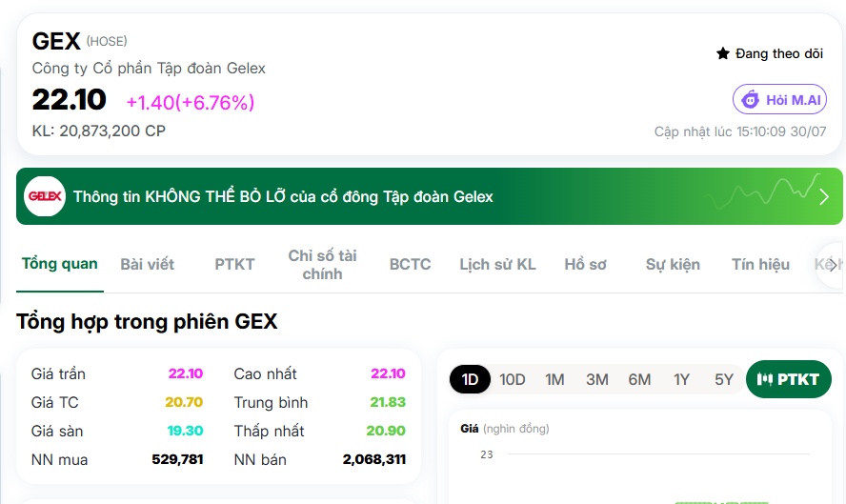This screenshot has width=846, height=504.
Task: Choose the 6M chart range
Action: [x=639, y=379]
